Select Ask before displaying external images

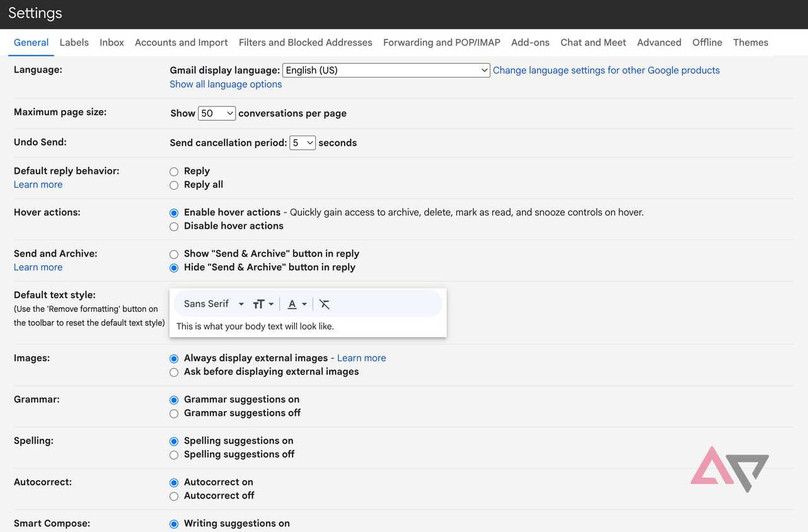tap(174, 373)
